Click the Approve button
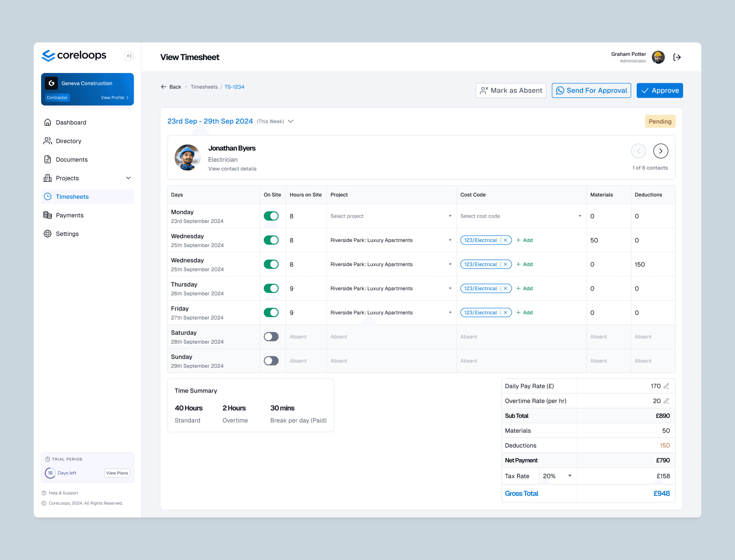The height and width of the screenshot is (560, 735). (659, 91)
